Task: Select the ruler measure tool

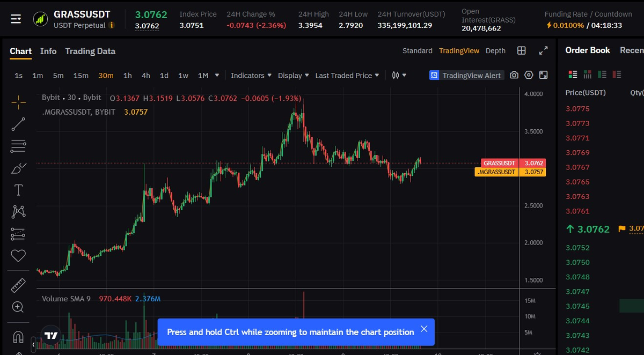Action: tap(18, 285)
